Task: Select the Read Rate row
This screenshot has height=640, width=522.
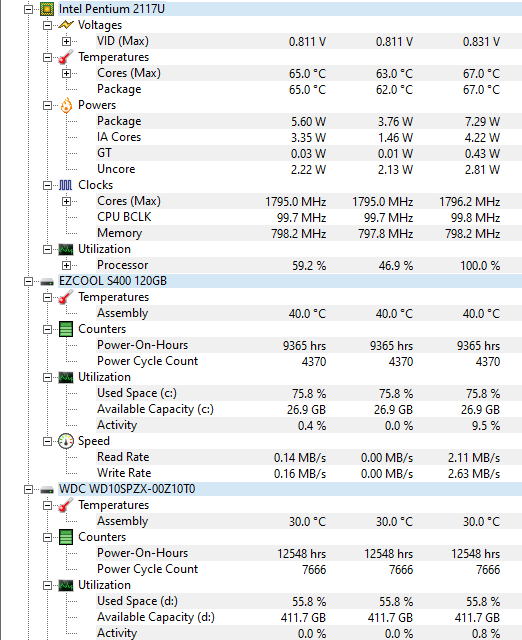Action: pos(309,457)
